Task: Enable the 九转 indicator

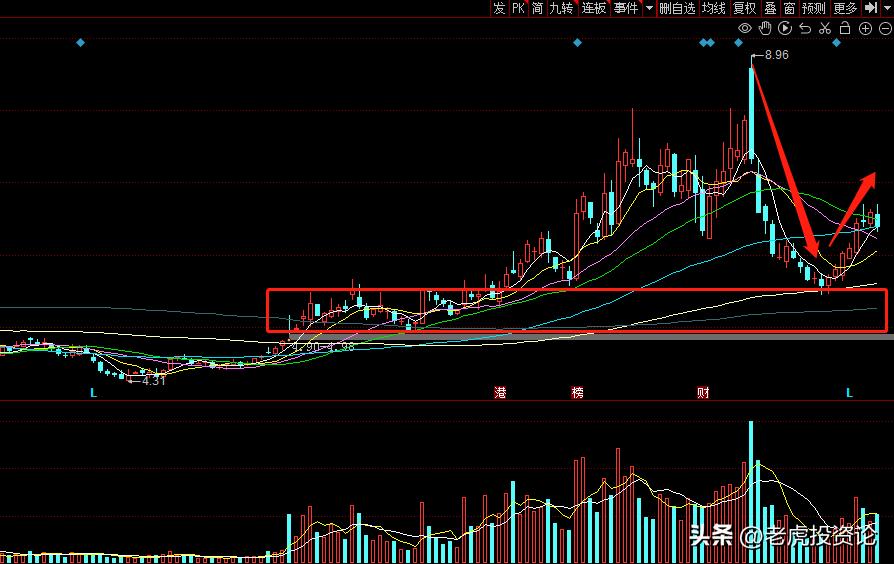Action: coord(561,8)
